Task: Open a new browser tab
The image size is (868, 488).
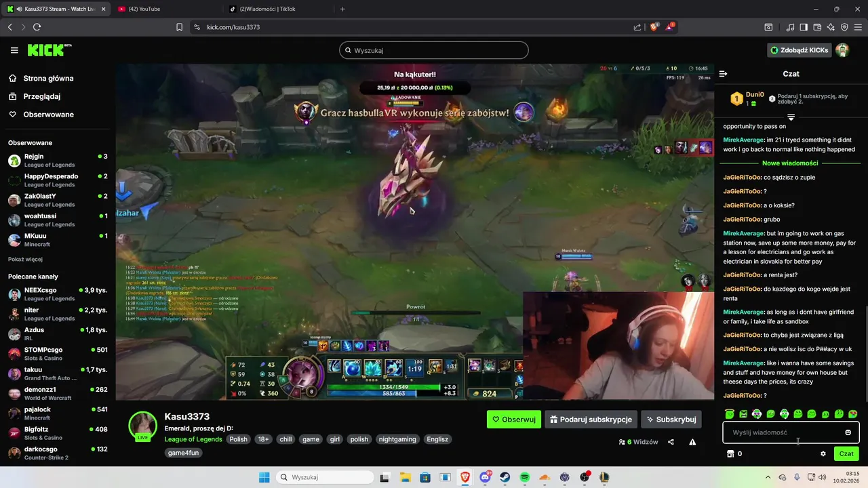Action: (342, 9)
